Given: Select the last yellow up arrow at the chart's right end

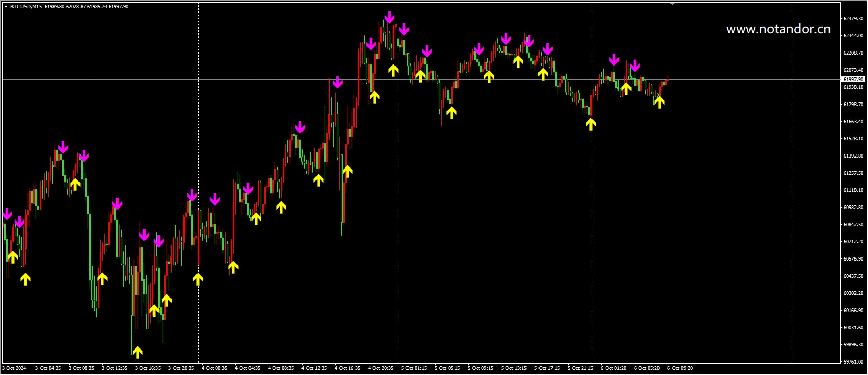Looking at the screenshot, I should click(659, 102).
